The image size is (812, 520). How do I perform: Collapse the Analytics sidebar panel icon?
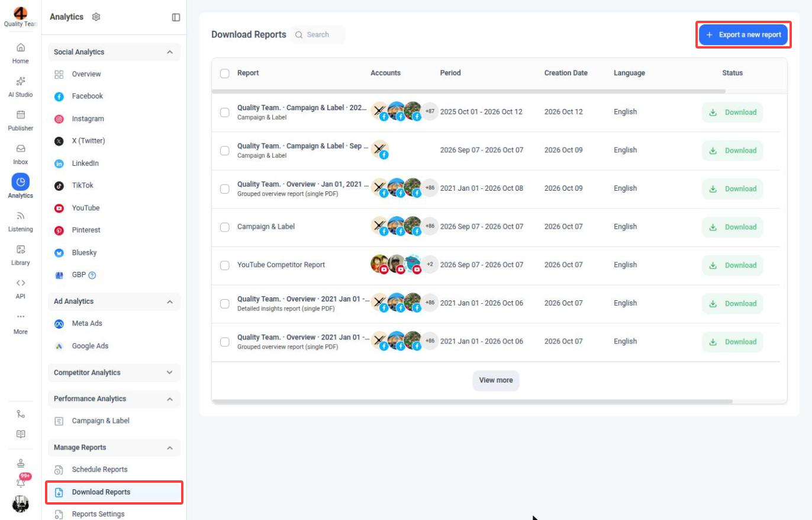click(x=176, y=17)
